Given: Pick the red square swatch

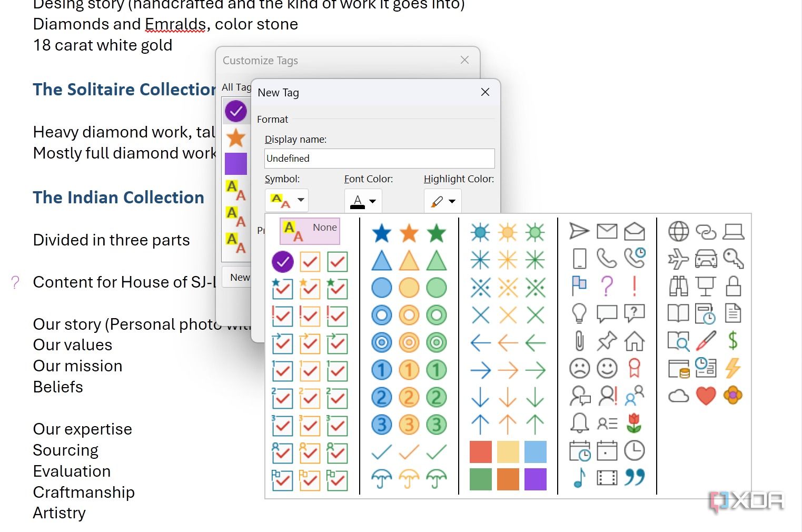Looking at the screenshot, I should 481,451.
